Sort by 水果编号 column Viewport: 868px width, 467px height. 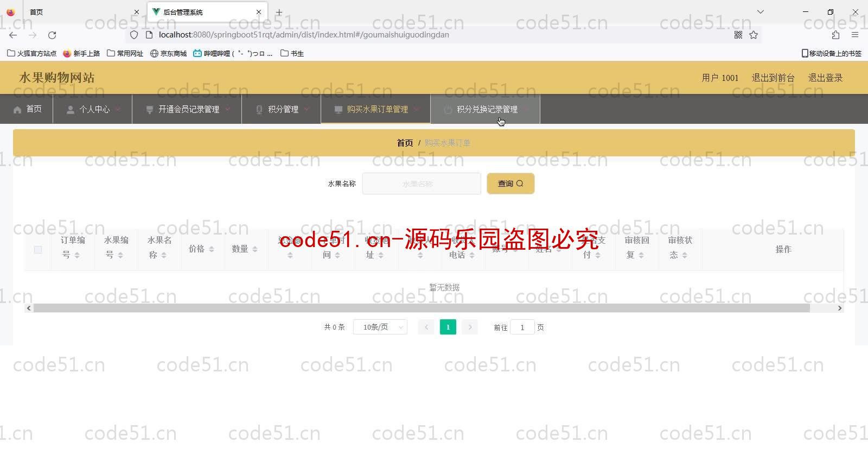(x=120, y=255)
